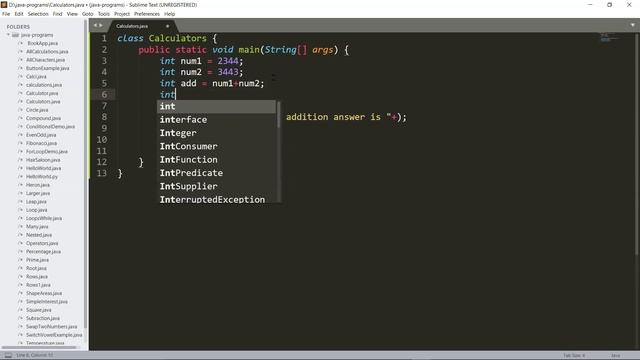This screenshot has width=640, height=360.
Task: Open the Preferences menu
Action: pos(147,14)
